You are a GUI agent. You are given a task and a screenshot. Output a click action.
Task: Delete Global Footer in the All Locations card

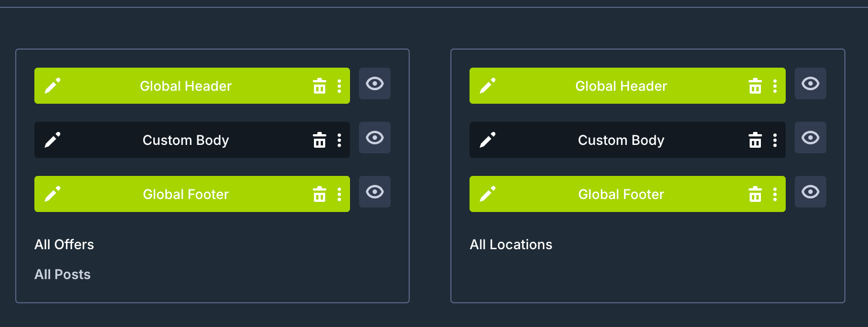[755, 194]
